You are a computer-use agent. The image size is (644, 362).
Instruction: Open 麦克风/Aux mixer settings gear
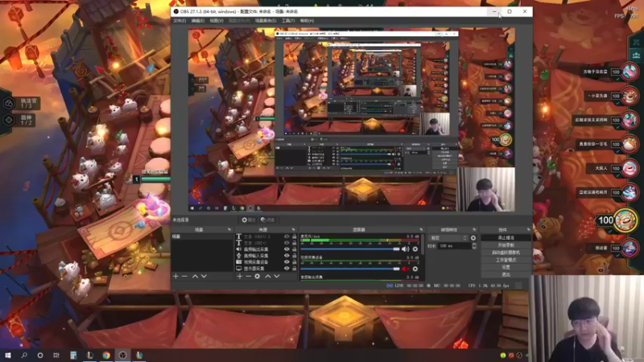tap(415, 249)
